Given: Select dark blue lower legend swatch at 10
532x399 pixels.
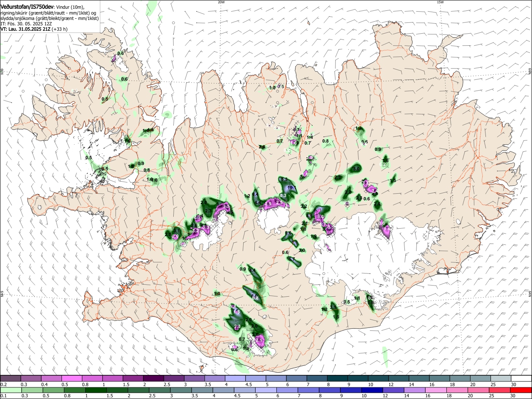Looking at the screenshot, I should [372, 390].
